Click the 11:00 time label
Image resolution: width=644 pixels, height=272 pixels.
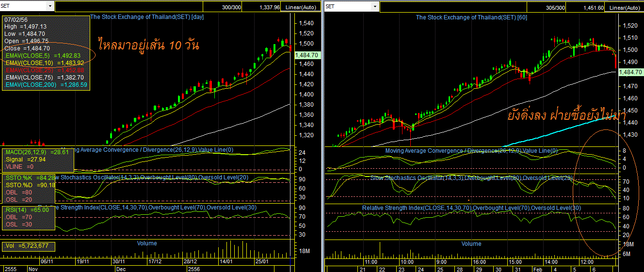(x=371, y=261)
